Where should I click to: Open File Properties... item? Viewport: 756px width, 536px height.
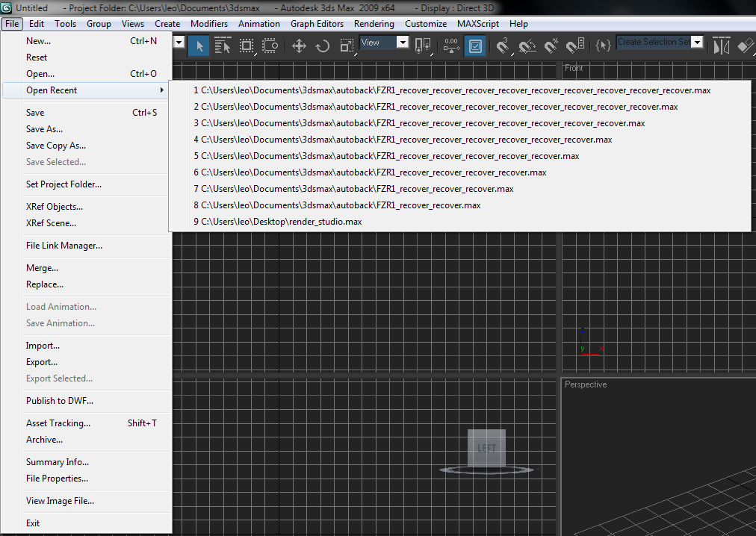click(x=87, y=479)
